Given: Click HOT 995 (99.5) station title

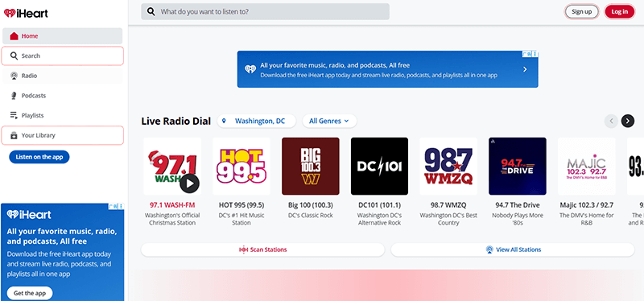Looking at the screenshot, I should [x=242, y=205].
